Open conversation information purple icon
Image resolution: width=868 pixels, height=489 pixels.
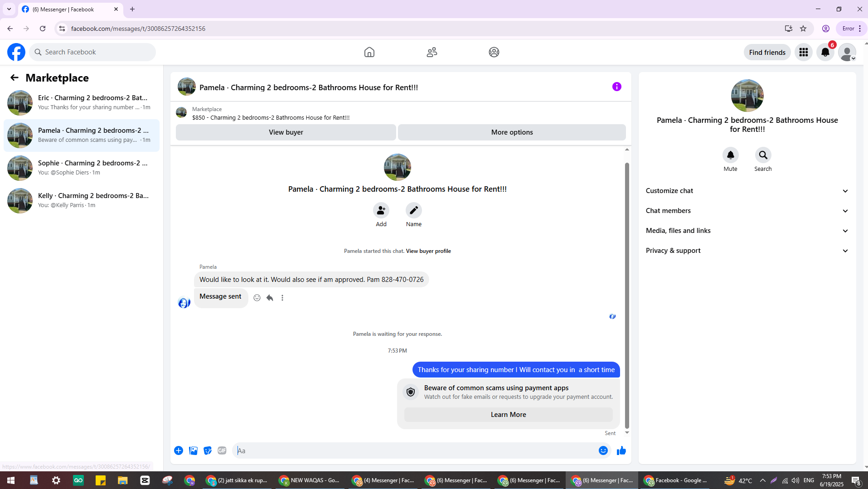(x=617, y=87)
